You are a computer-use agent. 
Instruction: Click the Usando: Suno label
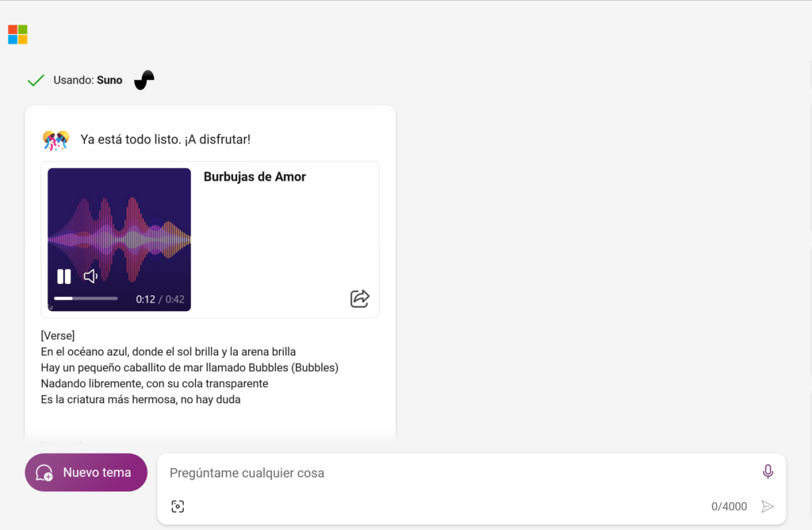tap(88, 80)
